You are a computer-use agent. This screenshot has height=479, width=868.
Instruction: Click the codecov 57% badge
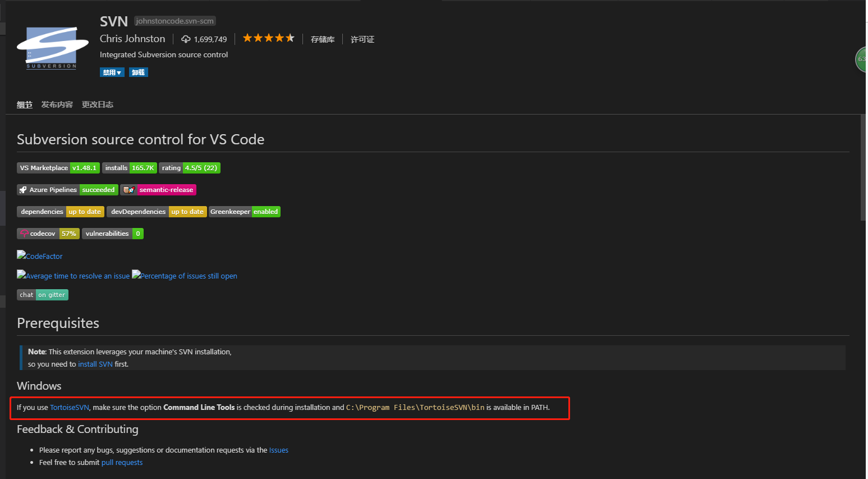(x=48, y=234)
